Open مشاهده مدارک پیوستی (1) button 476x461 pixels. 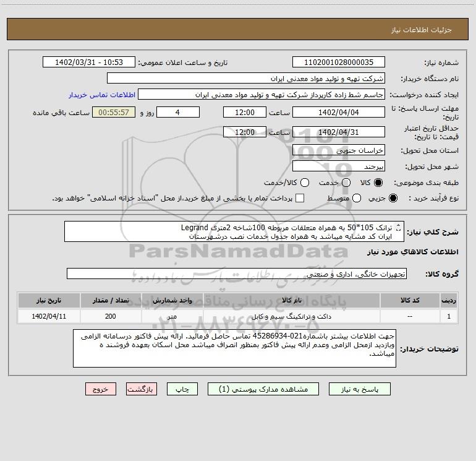point(263,389)
